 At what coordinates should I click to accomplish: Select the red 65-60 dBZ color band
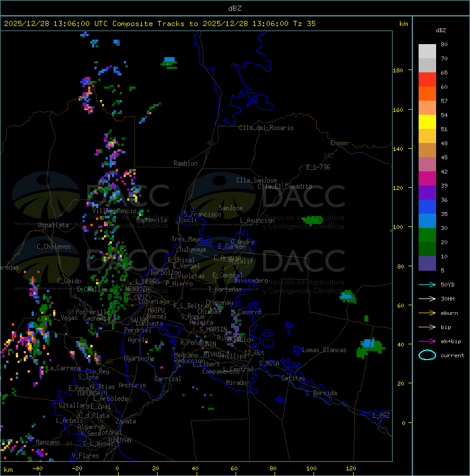(x=427, y=80)
